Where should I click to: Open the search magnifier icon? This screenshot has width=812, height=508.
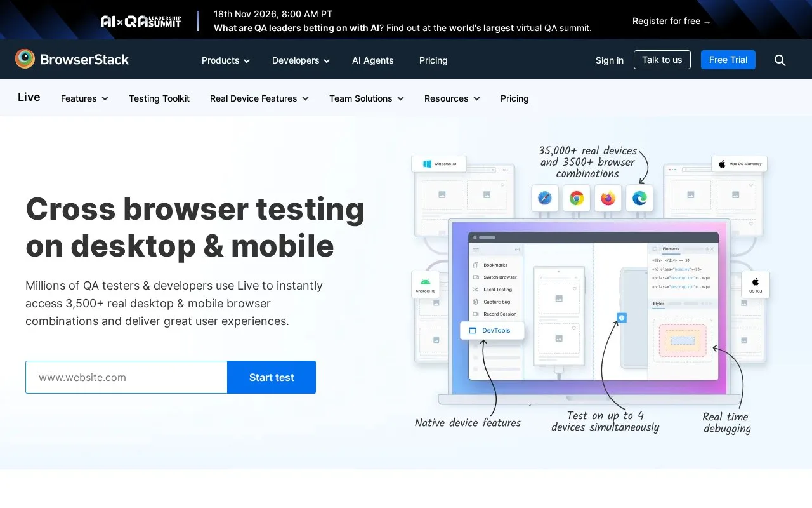click(780, 60)
